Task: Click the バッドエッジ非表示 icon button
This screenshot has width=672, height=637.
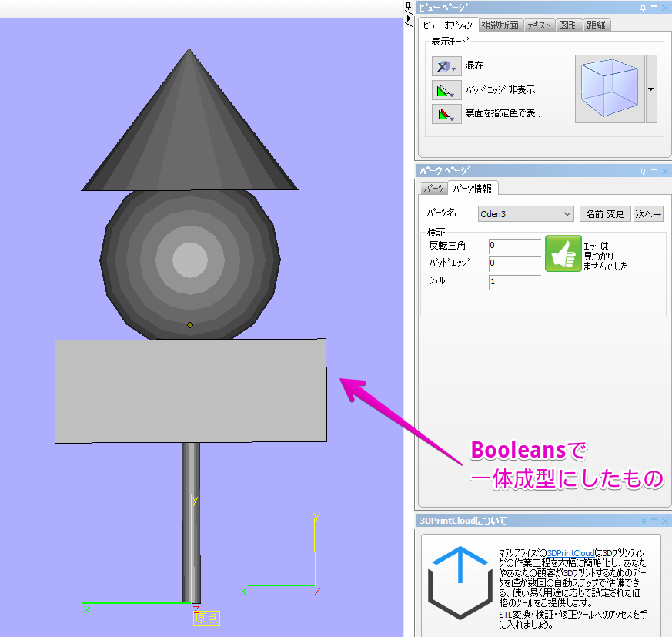Action: pos(446,90)
